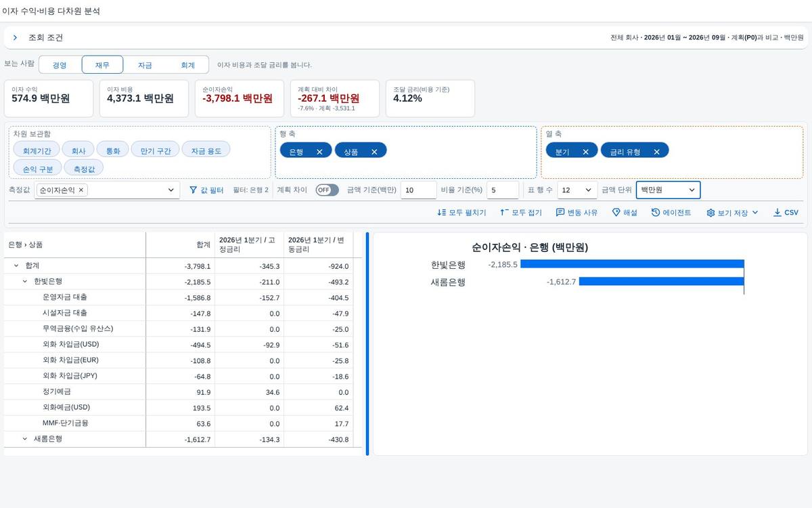Toggle the 계획 차이 switch
Viewport: 812px width, 508px height.
point(327,190)
